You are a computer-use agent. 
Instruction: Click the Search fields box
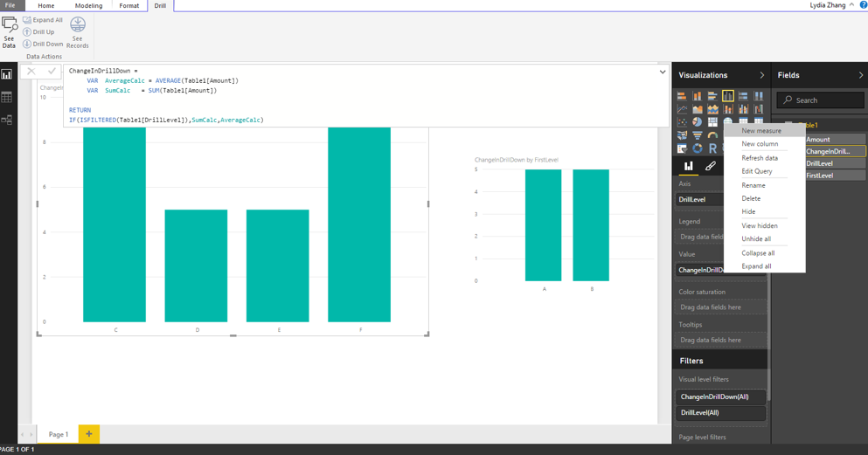pyautogui.click(x=821, y=100)
